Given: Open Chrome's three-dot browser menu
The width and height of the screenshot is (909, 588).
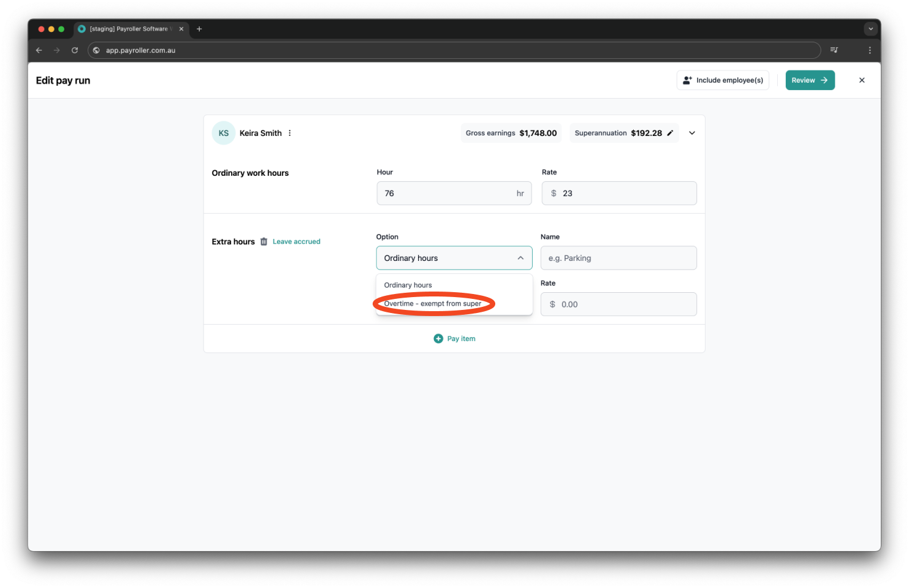Looking at the screenshot, I should (870, 50).
